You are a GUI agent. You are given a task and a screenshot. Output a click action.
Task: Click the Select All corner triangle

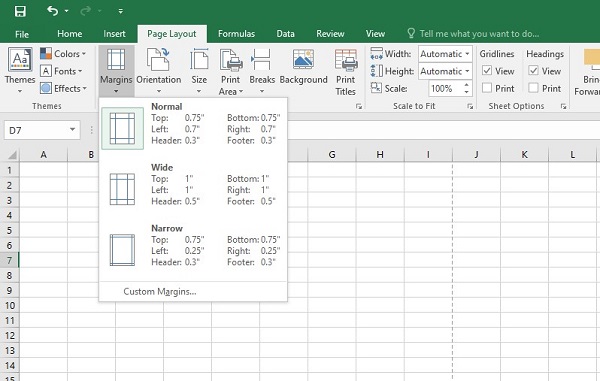point(11,155)
